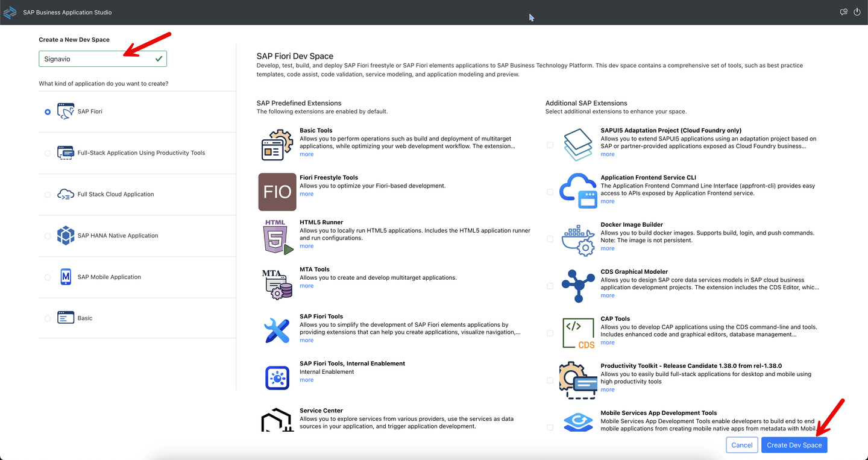Click the "Create a New Dev Space" label
Screen dimensions: 868x460
(x=74, y=40)
